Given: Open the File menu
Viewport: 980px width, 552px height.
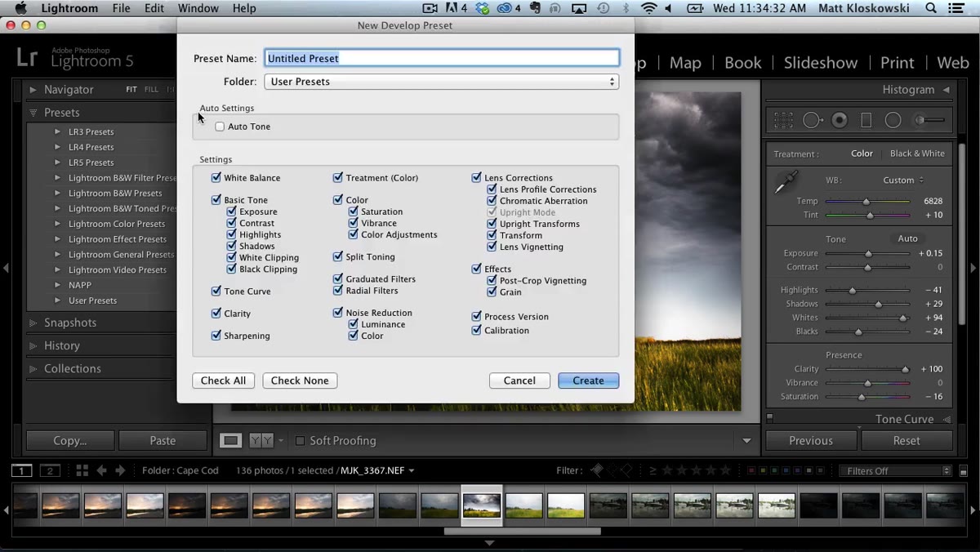Looking at the screenshot, I should point(121,8).
